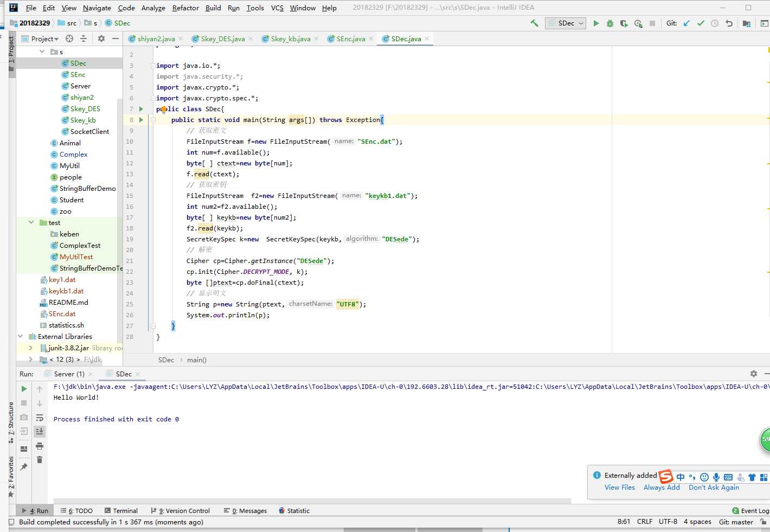Click Always Add link in notification
770x532 pixels.
(x=662, y=487)
